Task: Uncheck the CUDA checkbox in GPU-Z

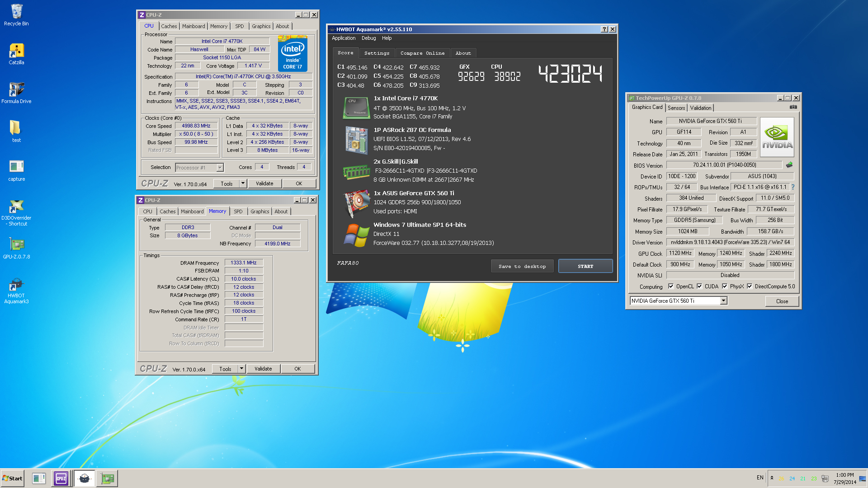Action: [699, 286]
